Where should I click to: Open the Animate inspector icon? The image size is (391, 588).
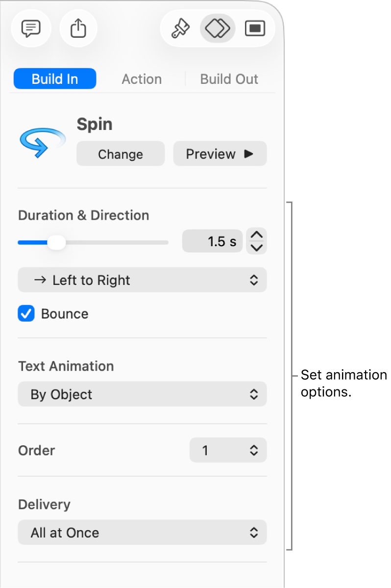tap(217, 28)
